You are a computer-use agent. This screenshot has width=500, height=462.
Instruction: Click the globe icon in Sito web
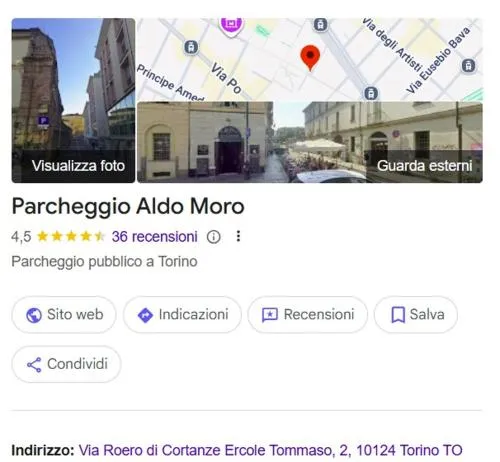tap(34, 315)
